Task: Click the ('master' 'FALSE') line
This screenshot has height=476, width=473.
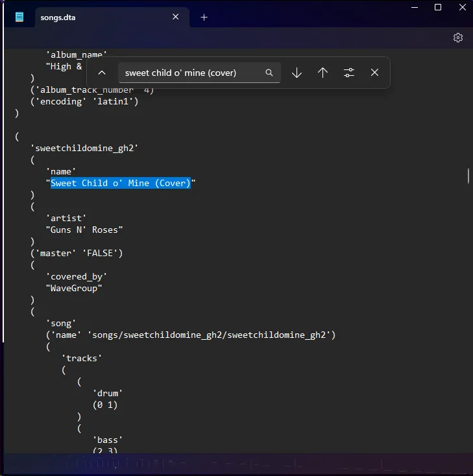Action: [x=77, y=253]
